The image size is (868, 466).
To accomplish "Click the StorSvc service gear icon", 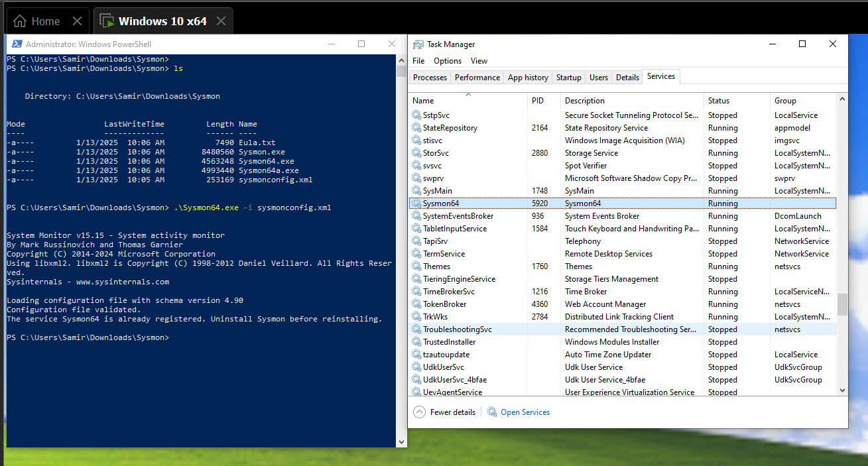I will point(416,153).
